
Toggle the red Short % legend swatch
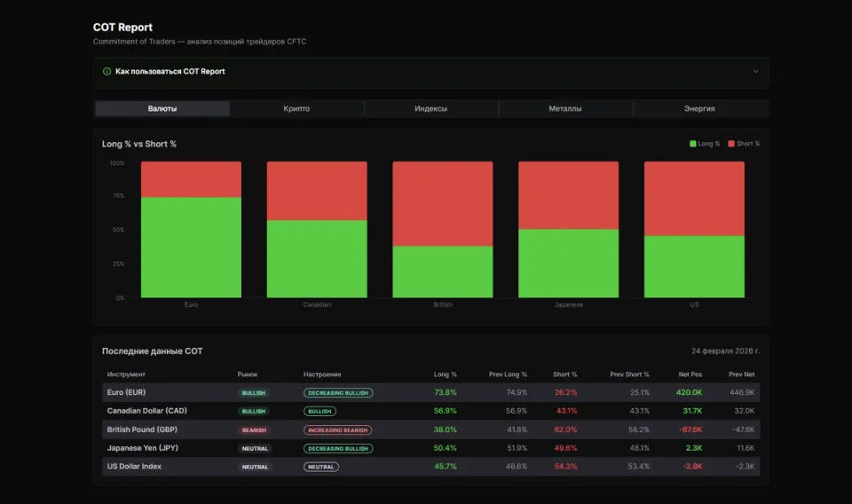[731, 144]
